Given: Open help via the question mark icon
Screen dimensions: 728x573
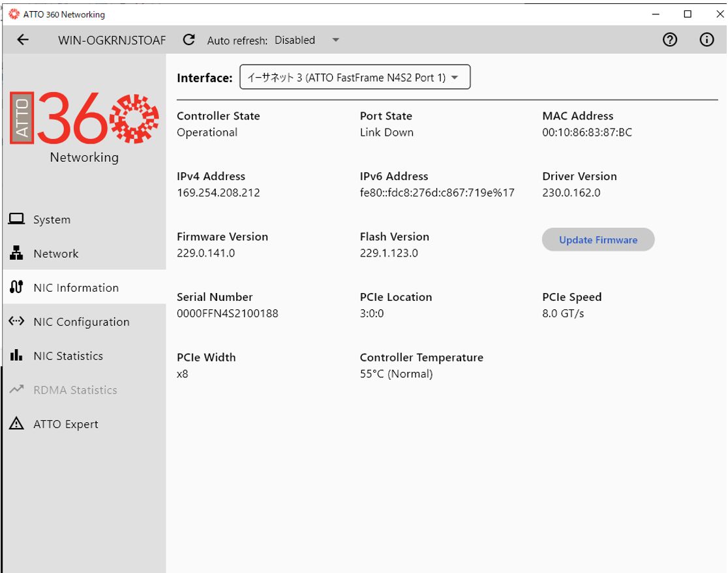Looking at the screenshot, I should click(x=669, y=40).
